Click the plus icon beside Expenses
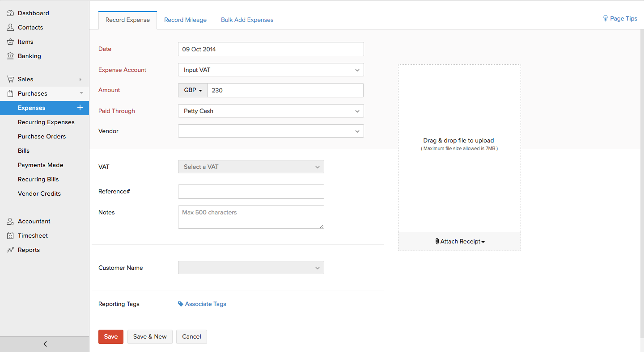 [80, 108]
